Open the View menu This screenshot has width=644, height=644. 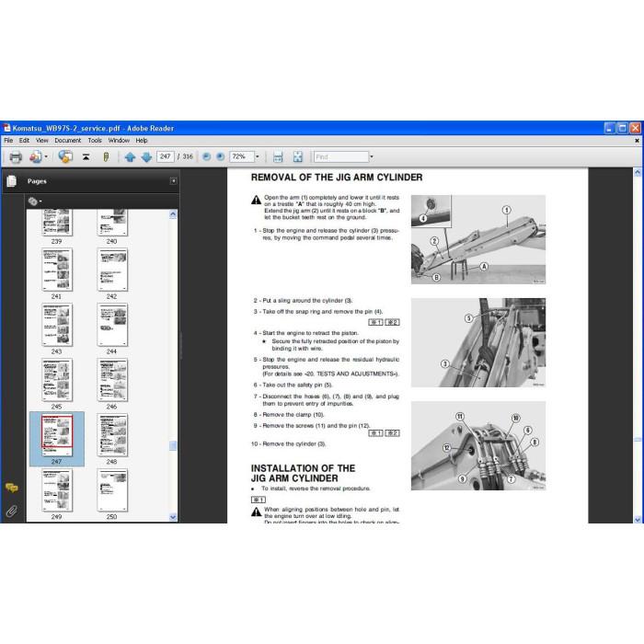click(x=42, y=141)
